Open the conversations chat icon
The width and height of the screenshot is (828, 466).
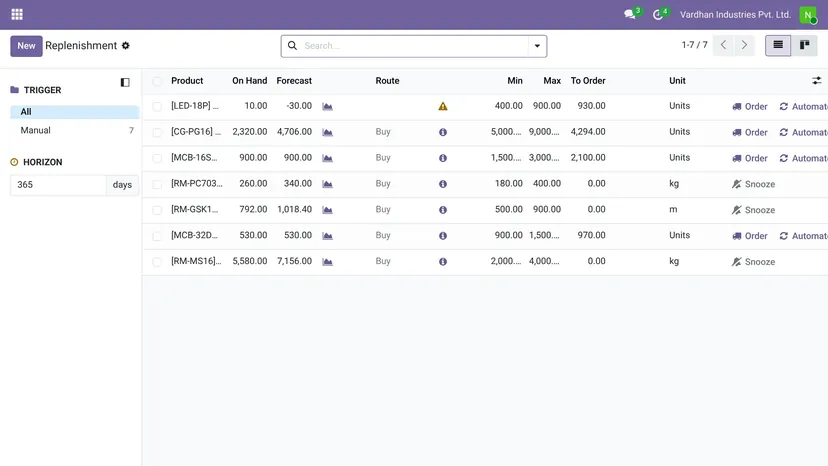[629, 14]
